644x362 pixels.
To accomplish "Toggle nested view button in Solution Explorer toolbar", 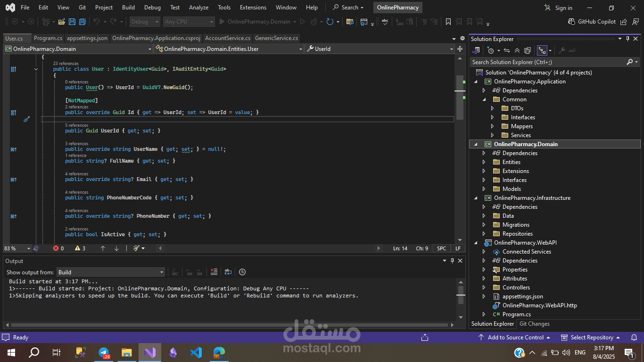I will [542, 50].
